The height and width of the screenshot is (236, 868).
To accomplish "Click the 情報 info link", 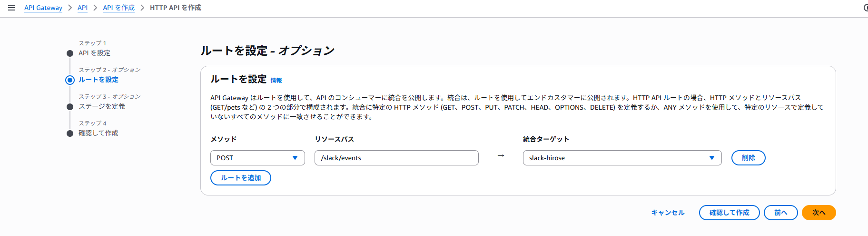I will click(276, 80).
